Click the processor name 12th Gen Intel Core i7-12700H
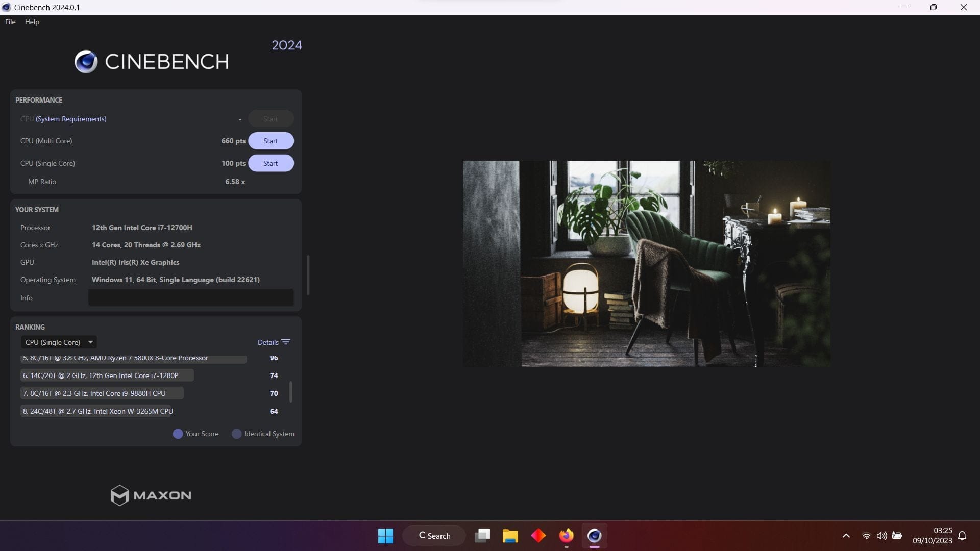 tap(142, 228)
